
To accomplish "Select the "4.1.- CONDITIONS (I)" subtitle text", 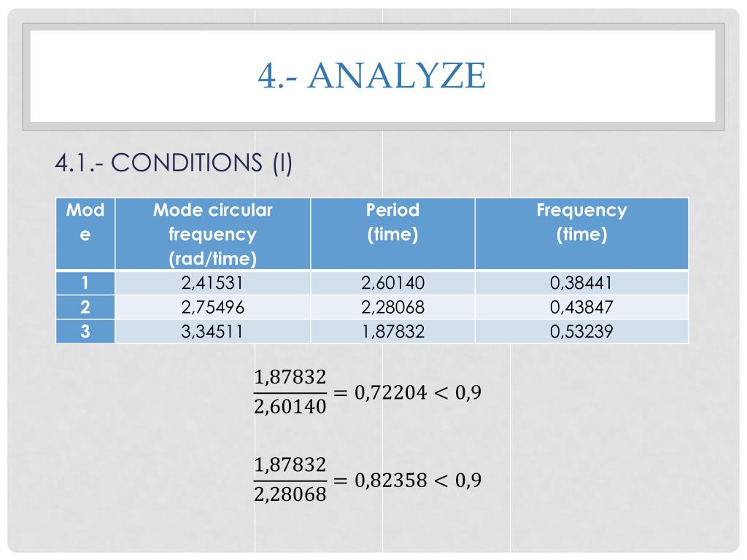I will pyautogui.click(x=174, y=163).
